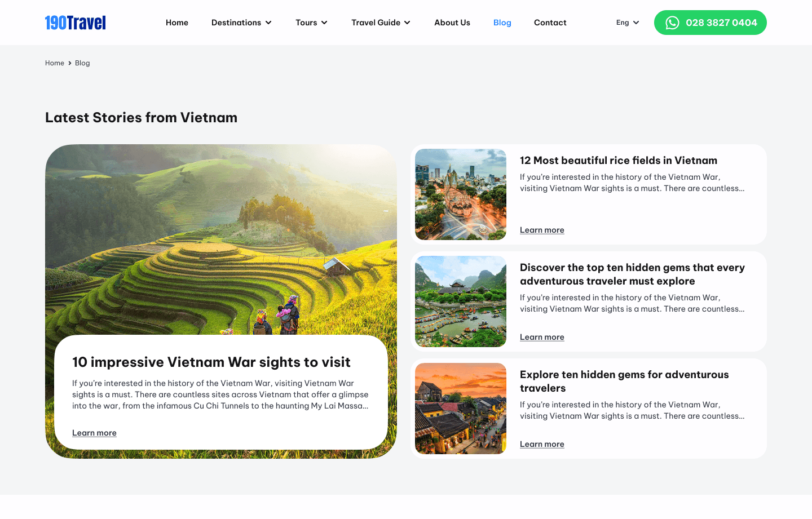The width and height of the screenshot is (812, 519).
Task: Select the Blog menu item
Action: pos(502,23)
